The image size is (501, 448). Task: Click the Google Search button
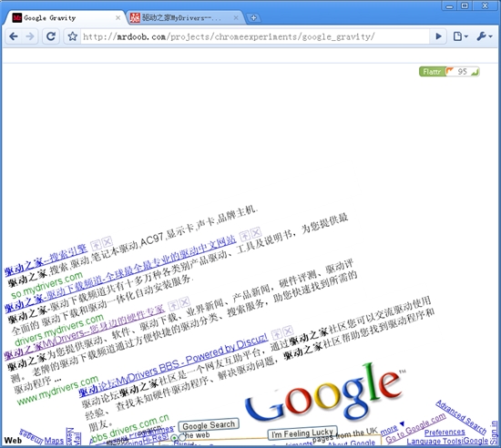(209, 425)
